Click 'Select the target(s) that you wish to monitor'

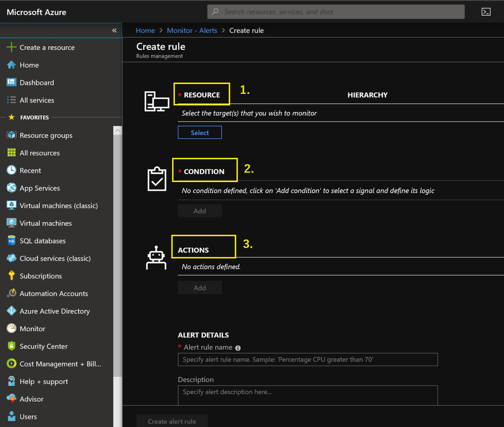(249, 113)
